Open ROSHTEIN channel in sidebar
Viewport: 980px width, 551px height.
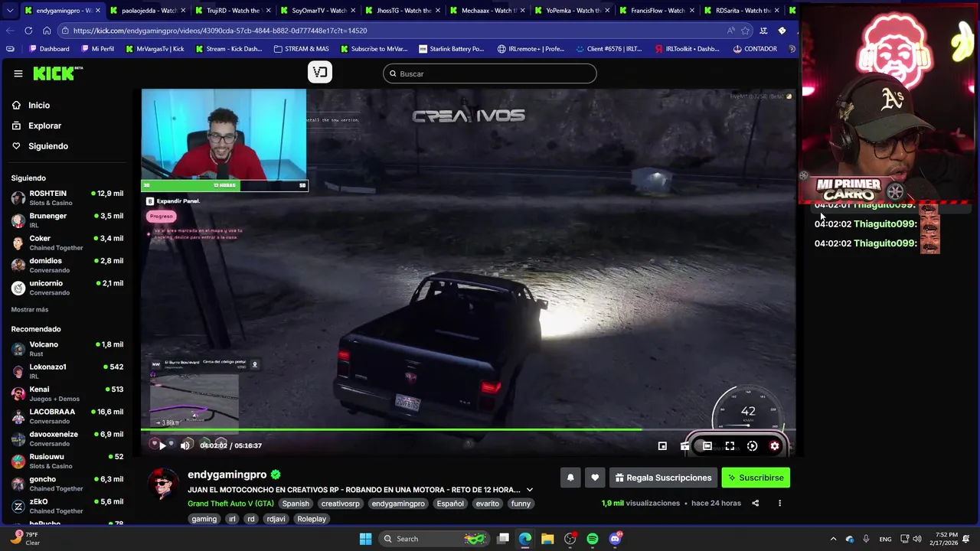pos(67,198)
